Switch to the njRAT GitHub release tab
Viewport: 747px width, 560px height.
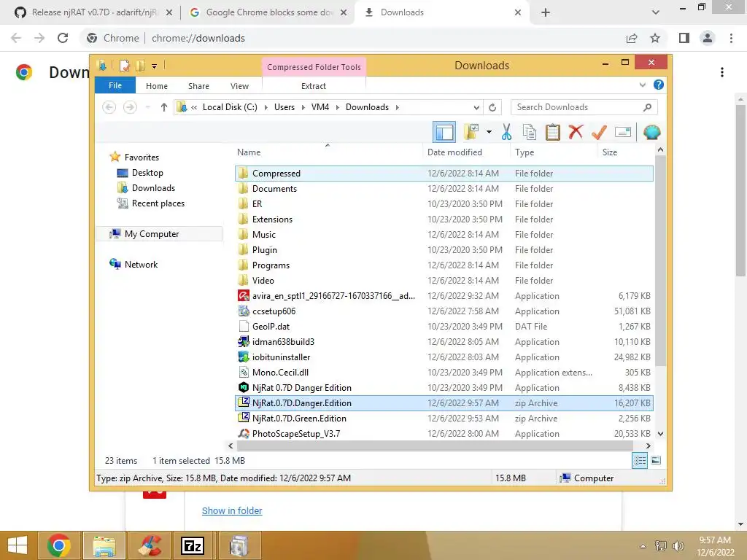pos(93,12)
